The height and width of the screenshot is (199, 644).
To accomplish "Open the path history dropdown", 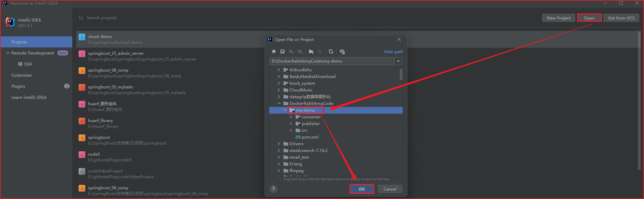I will click(x=398, y=61).
